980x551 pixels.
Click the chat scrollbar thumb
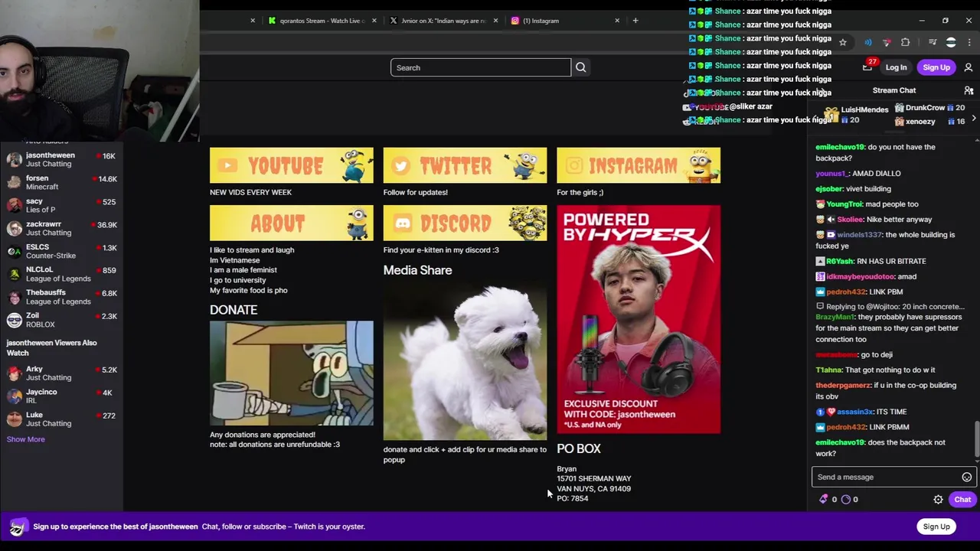[976, 438]
